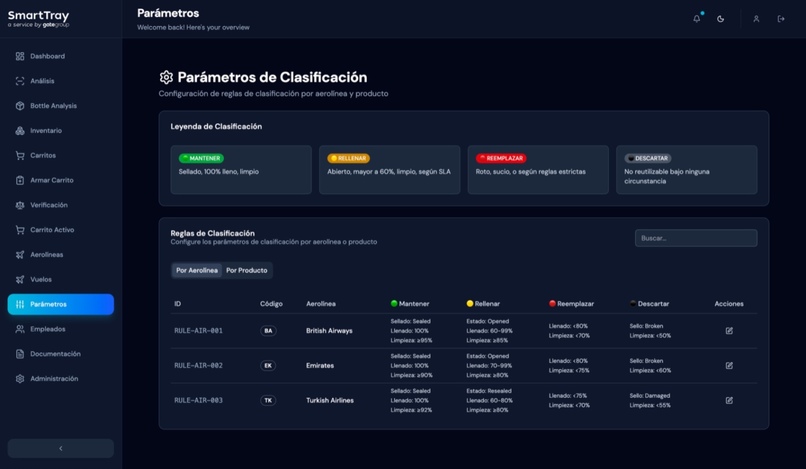Image resolution: width=806 pixels, height=469 pixels.
Task: Click the Documentación file icon
Action: coord(20,354)
